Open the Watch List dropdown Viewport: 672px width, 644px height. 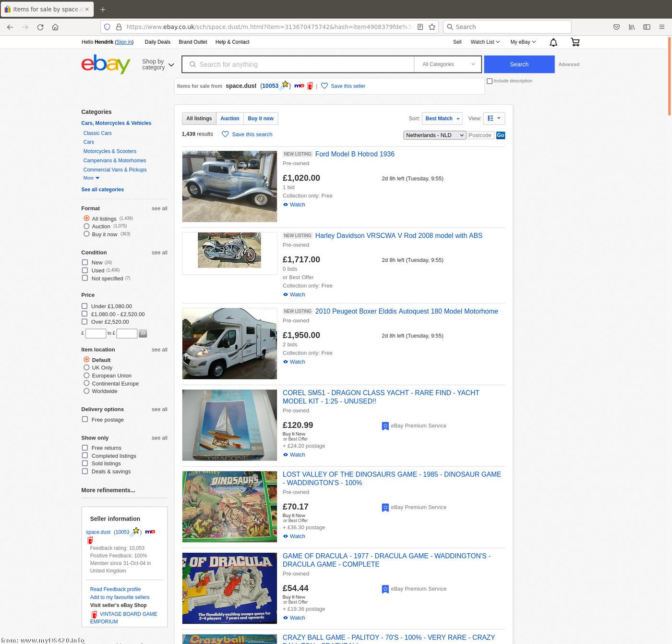pyautogui.click(x=485, y=42)
